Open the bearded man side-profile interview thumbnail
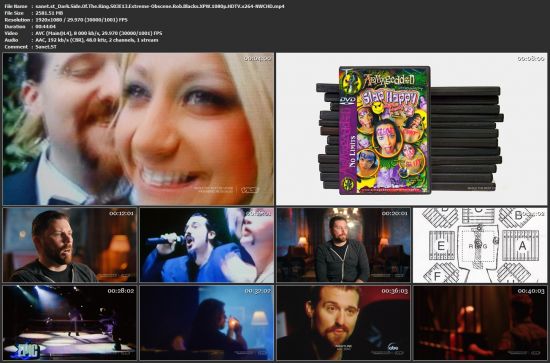This screenshot has height=363, width=550. point(69,245)
